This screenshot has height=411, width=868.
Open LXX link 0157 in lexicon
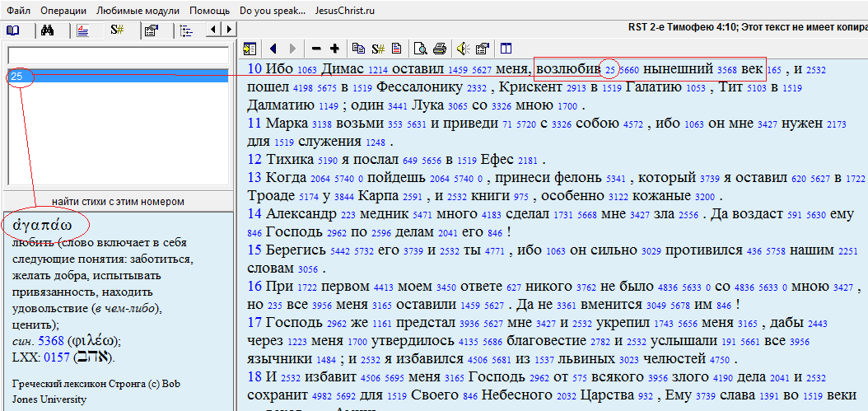point(57,357)
